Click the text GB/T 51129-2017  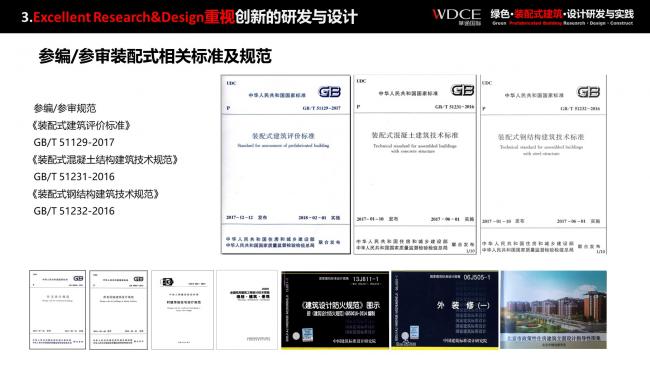point(74,142)
